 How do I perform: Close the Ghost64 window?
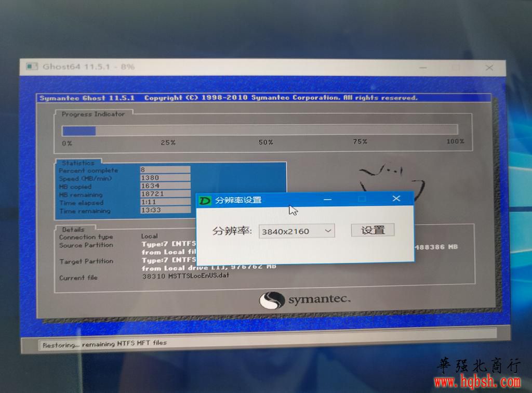coord(489,68)
